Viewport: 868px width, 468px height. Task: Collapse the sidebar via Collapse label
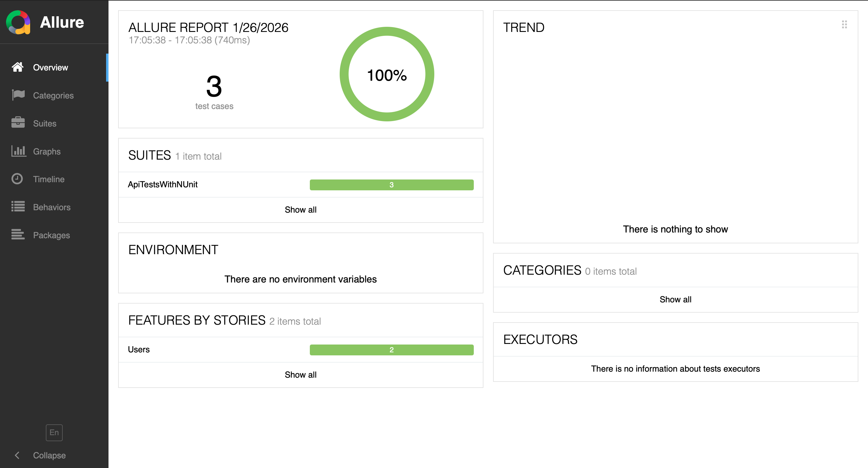point(49,455)
